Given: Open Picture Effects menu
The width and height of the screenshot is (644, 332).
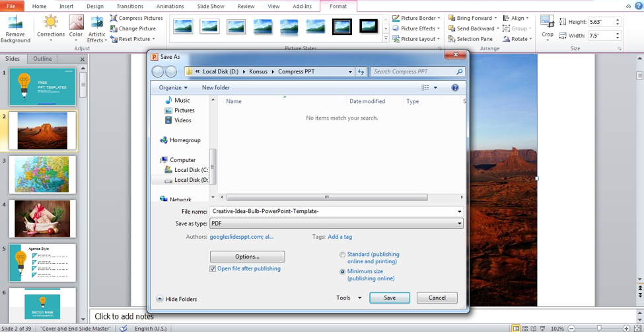Looking at the screenshot, I should tap(416, 28).
